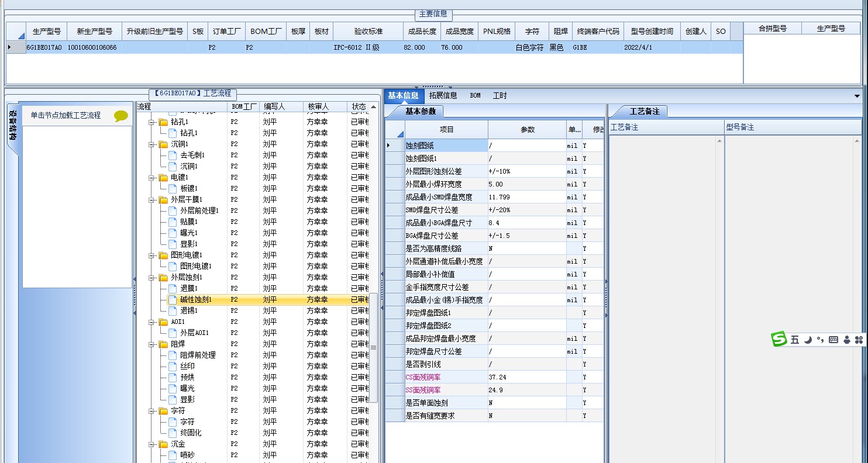Select the 是否为高精度线路 row label
Image resolution: width=868 pixels, height=463 pixels.
tap(446, 248)
